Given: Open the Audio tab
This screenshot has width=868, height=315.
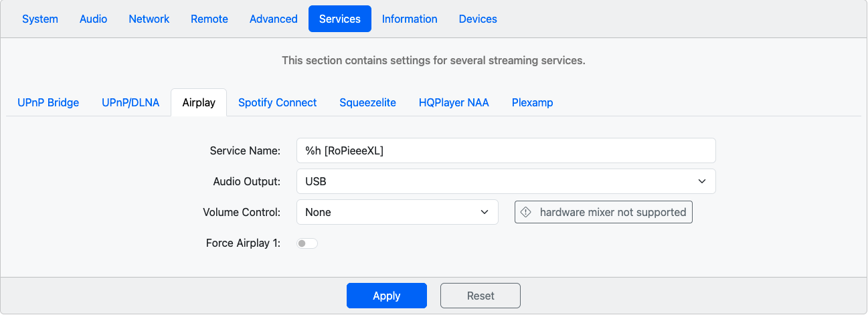Looking at the screenshot, I should (x=94, y=19).
